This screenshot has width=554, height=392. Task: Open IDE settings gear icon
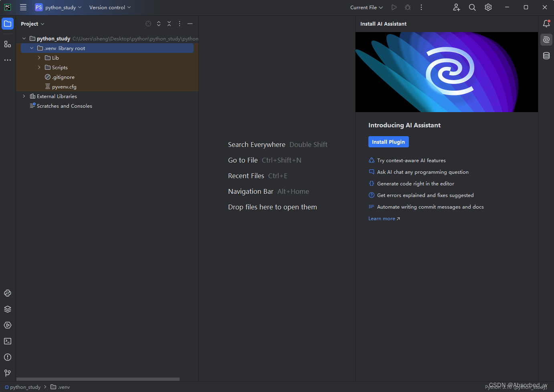(488, 7)
